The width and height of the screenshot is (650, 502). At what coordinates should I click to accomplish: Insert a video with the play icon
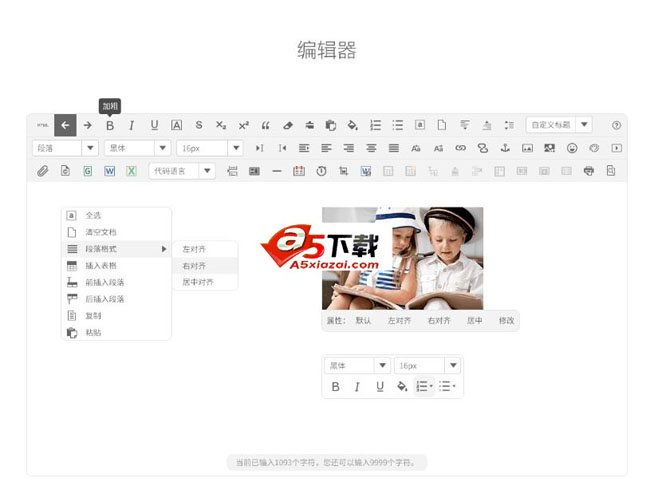pos(616,148)
